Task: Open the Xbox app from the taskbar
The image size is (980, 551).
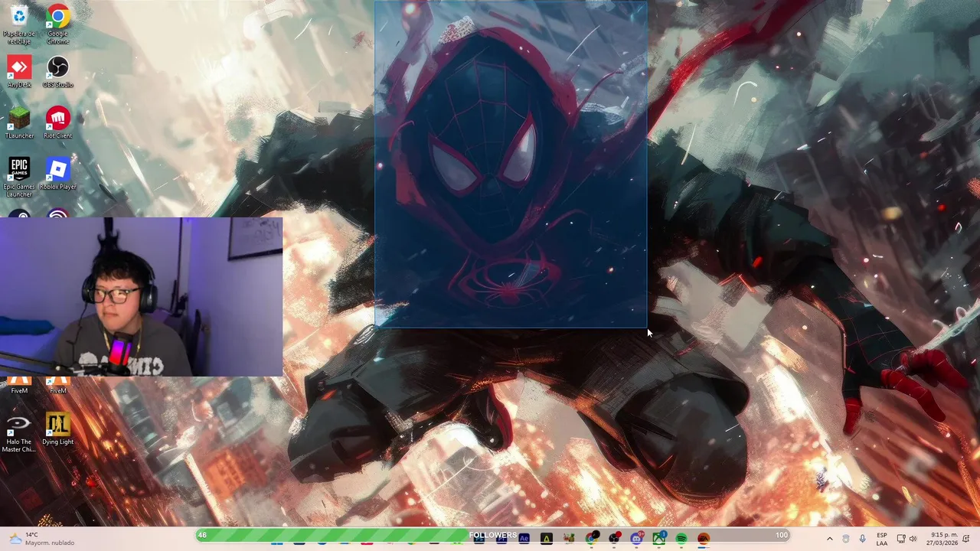Action: (x=658, y=538)
